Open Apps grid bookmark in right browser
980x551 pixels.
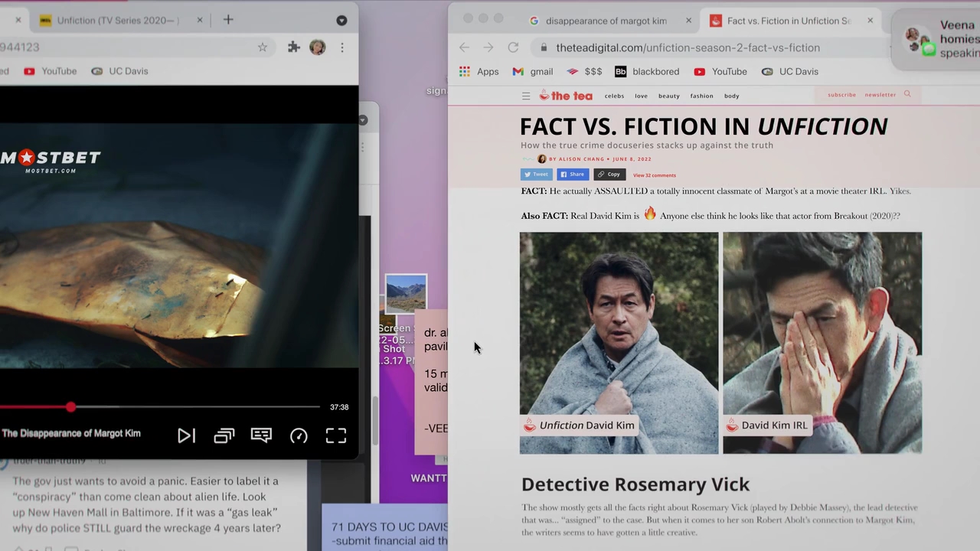(x=479, y=71)
